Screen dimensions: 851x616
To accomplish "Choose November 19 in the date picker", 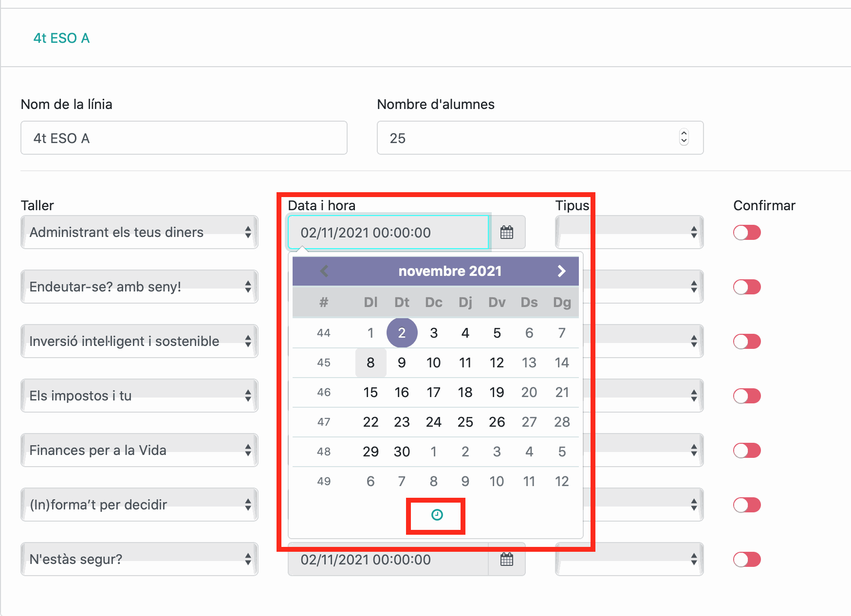I will pos(497,392).
